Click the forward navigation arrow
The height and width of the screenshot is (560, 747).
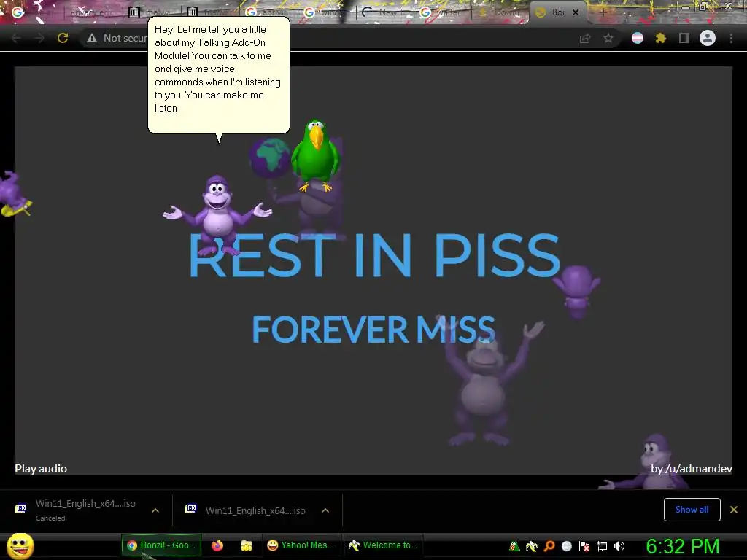(39, 38)
